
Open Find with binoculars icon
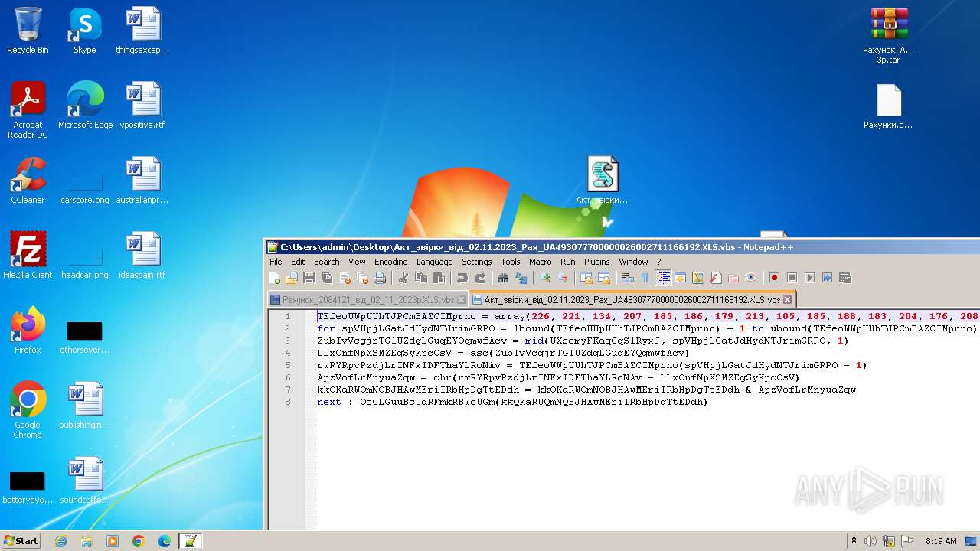[503, 278]
